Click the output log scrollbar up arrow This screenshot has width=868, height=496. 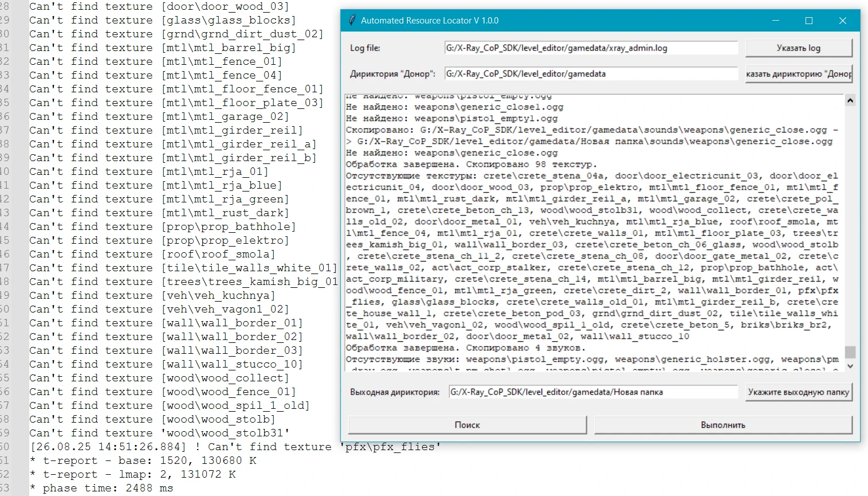(x=850, y=100)
